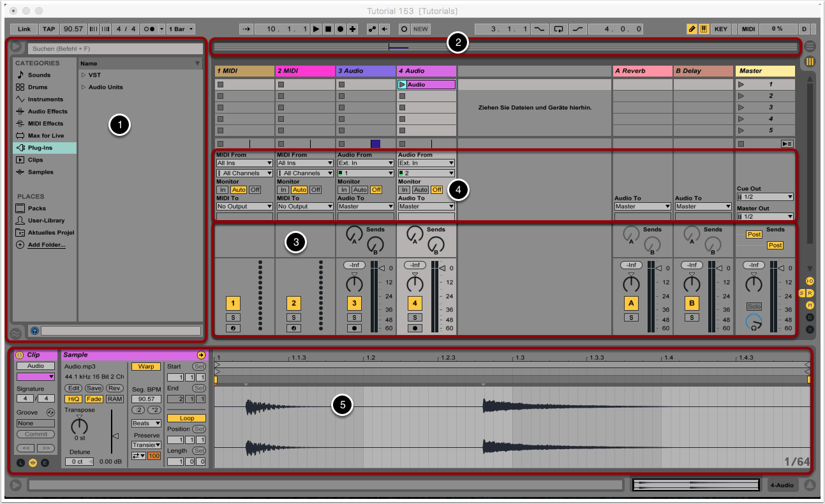
Task: Click the Rev. button to reverse sample
Action: [115, 389]
